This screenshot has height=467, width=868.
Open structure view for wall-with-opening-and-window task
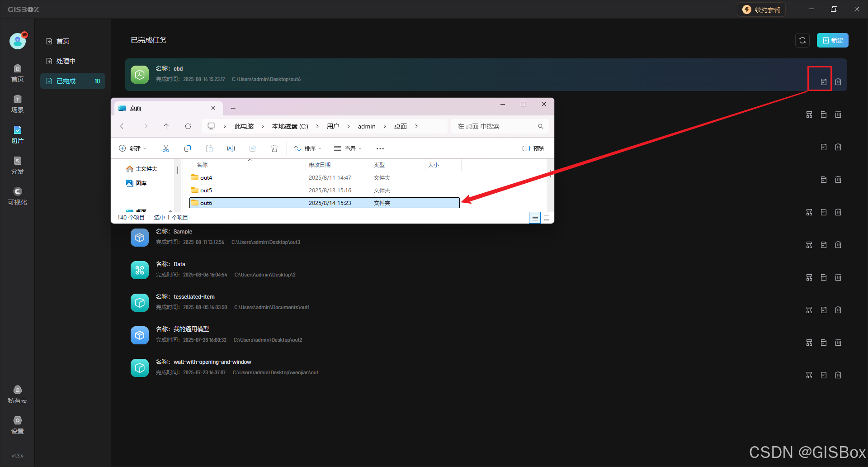click(809, 375)
